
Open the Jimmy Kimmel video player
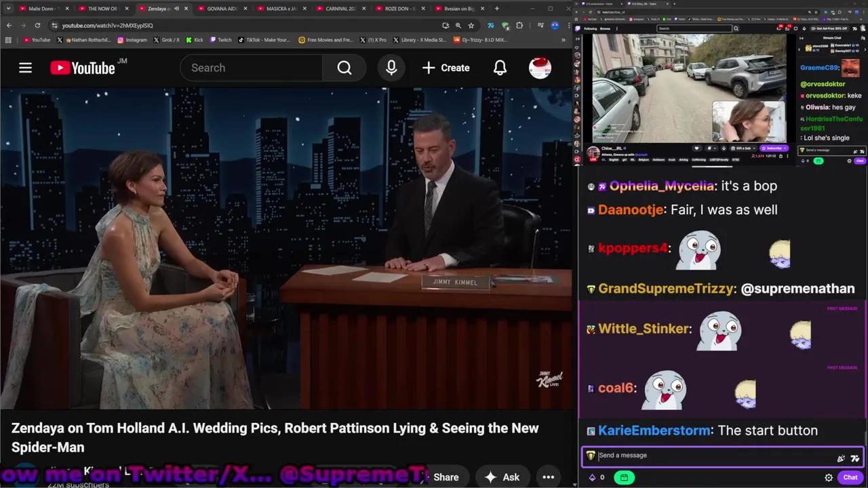click(x=286, y=248)
